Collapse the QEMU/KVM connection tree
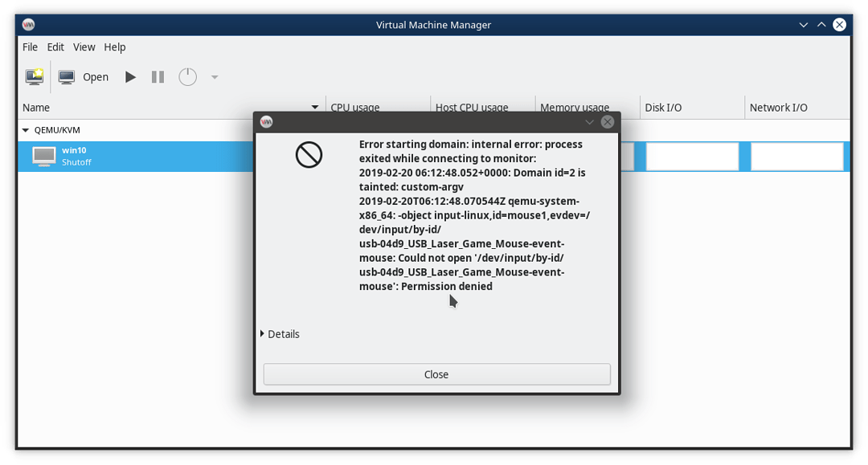The image size is (868, 465). 26,130
